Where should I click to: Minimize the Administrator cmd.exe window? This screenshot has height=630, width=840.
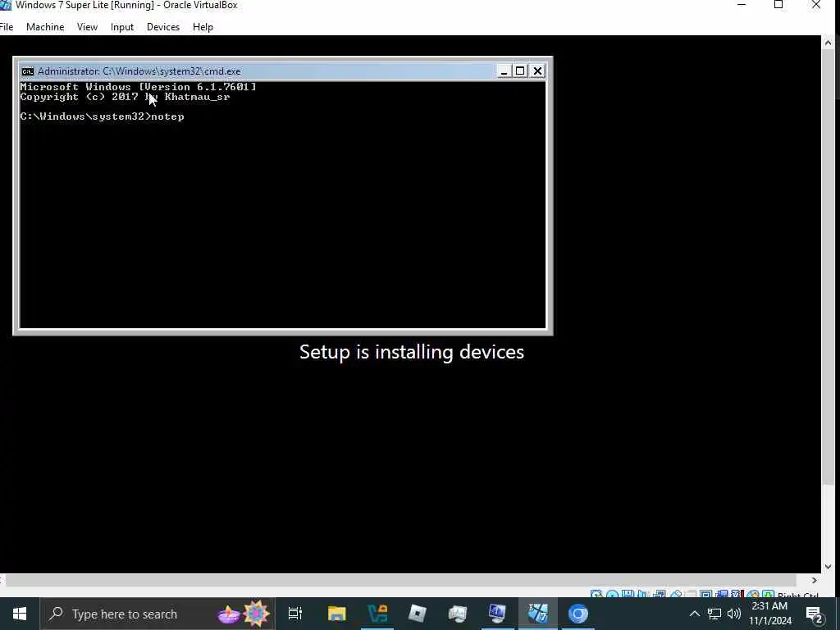[x=504, y=71]
